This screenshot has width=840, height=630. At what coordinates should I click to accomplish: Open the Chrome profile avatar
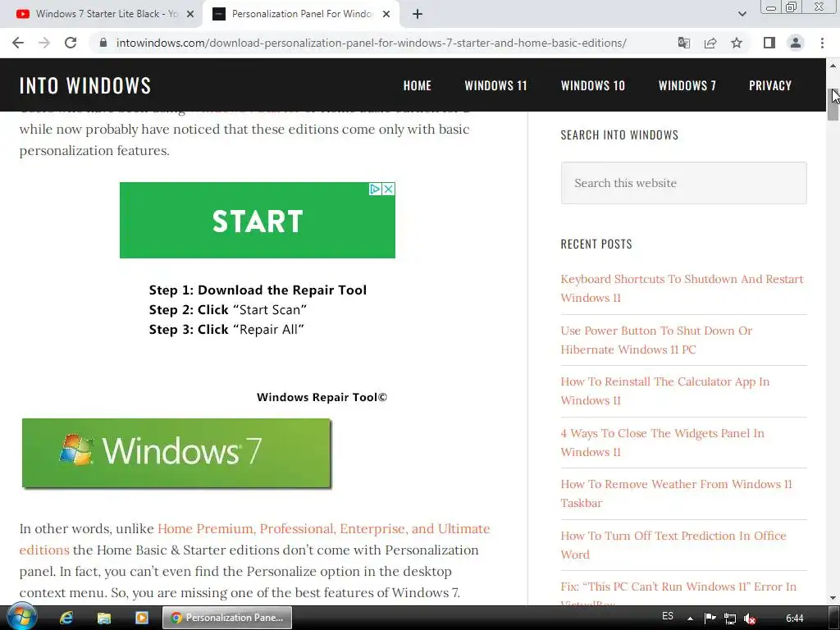point(796,43)
